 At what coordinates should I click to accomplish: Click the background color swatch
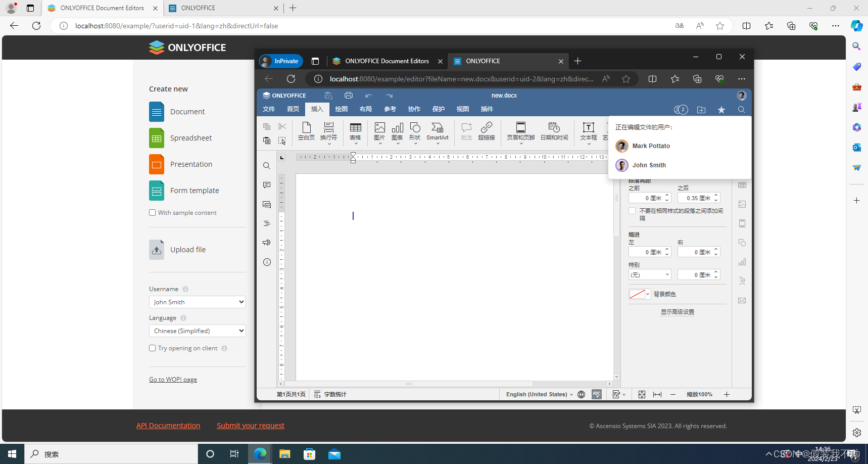(637, 294)
